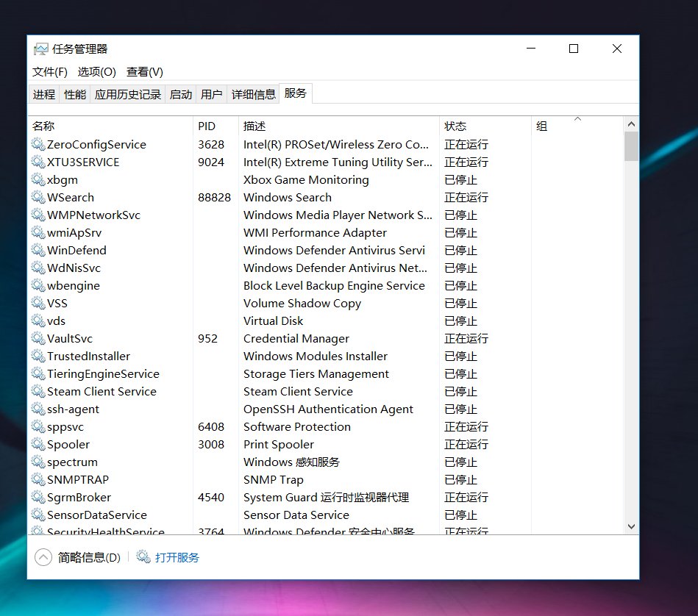This screenshot has height=616, width=698.
Task: Click PID value 88828
Action: point(214,197)
